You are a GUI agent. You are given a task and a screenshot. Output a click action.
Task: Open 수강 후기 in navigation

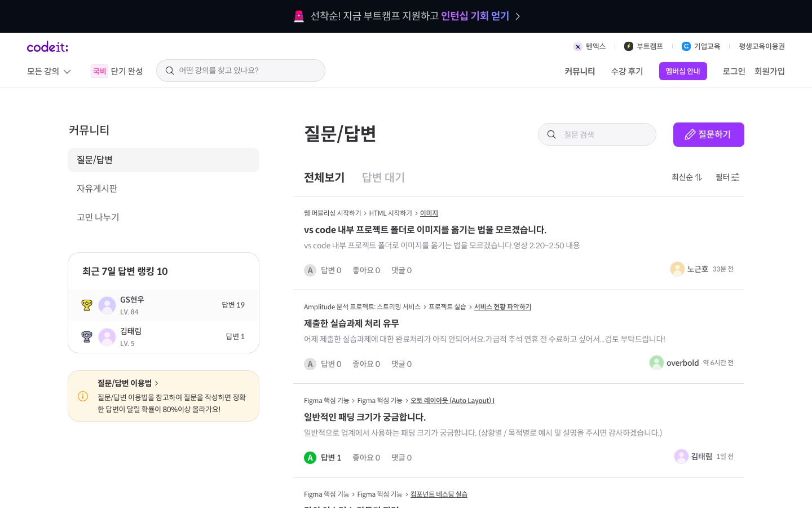pos(627,71)
